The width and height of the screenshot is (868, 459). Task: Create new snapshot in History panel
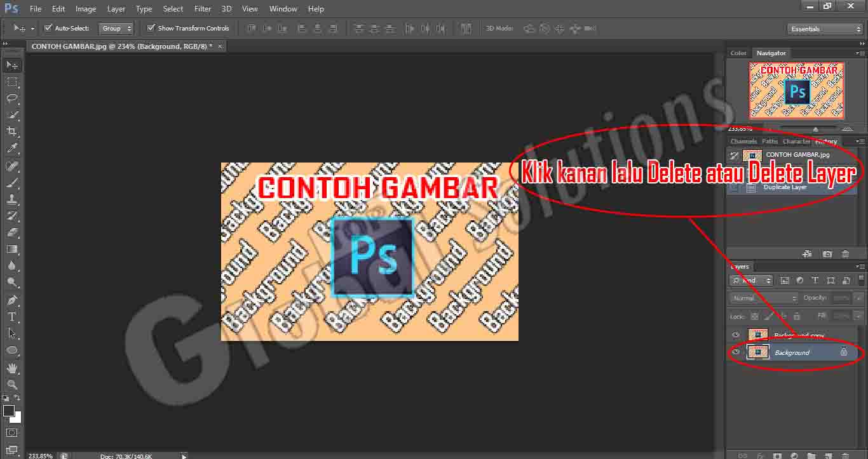[x=827, y=254]
